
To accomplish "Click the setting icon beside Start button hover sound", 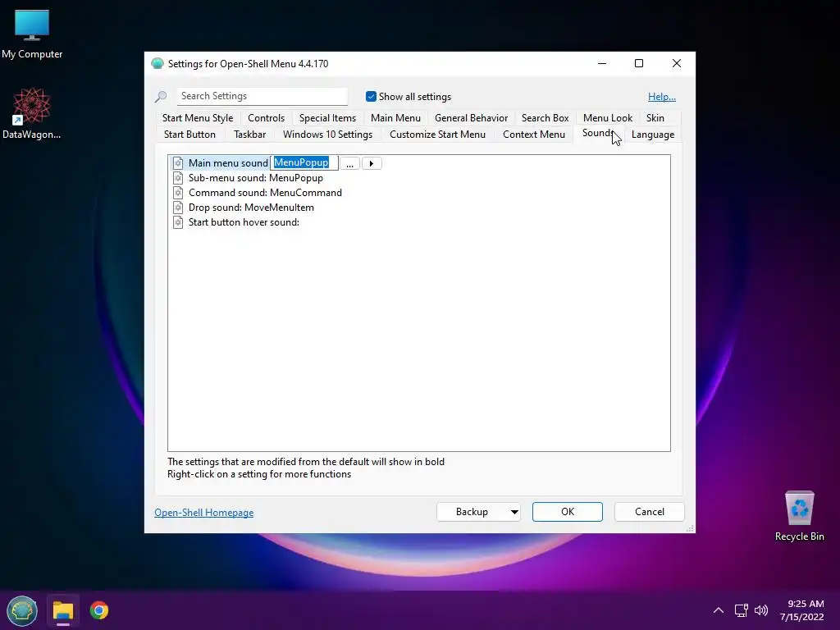I will click(x=178, y=222).
